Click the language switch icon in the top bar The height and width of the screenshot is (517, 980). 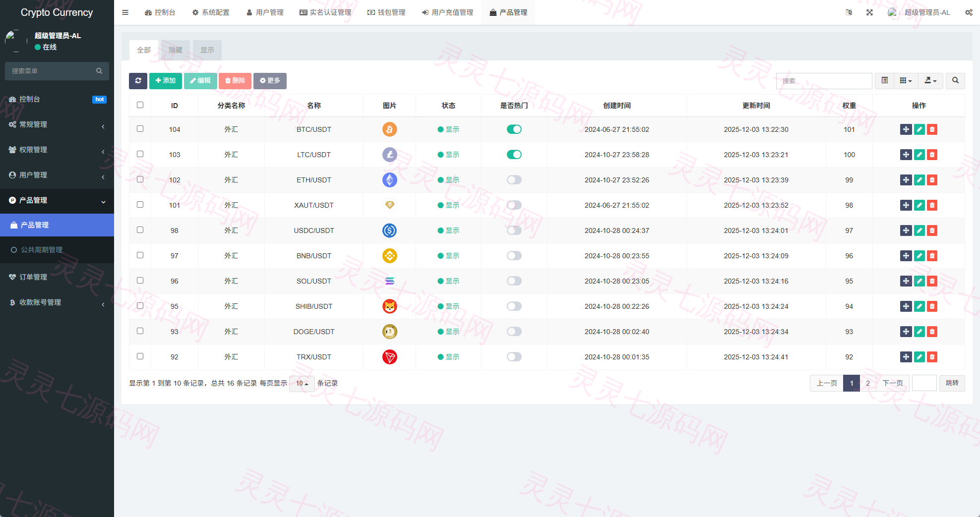point(849,12)
